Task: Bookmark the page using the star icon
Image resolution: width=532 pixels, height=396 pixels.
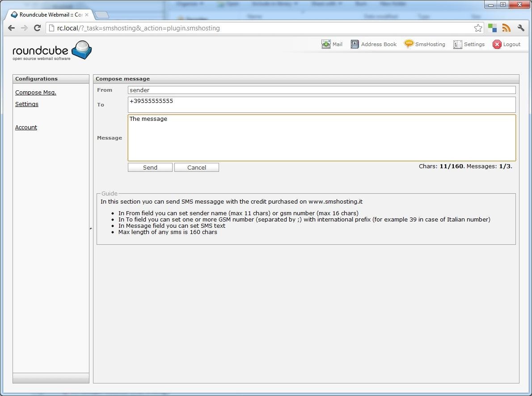Action: point(478,28)
